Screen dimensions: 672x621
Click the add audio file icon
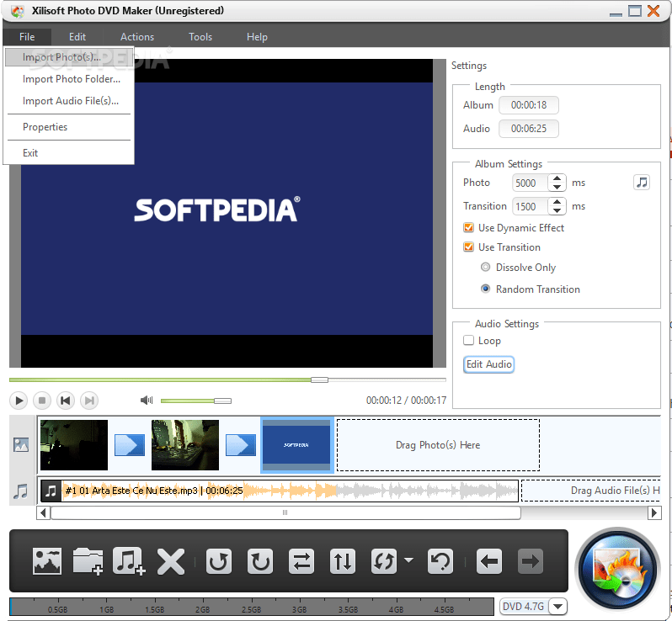(129, 561)
